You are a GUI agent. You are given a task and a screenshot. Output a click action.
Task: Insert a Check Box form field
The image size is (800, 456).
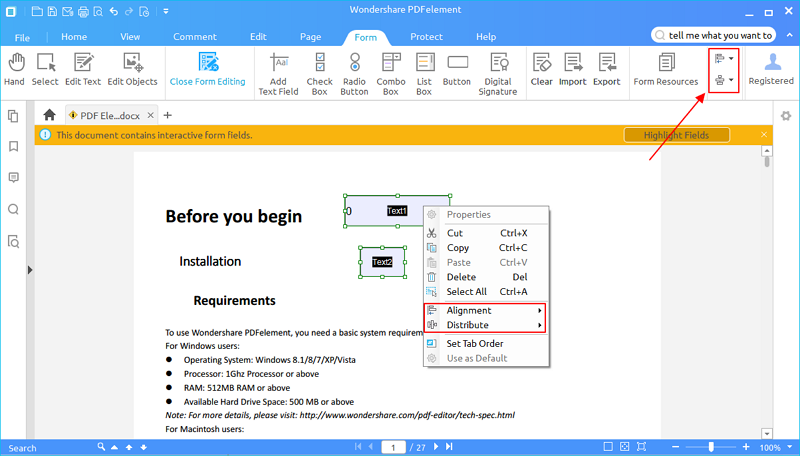(319, 74)
